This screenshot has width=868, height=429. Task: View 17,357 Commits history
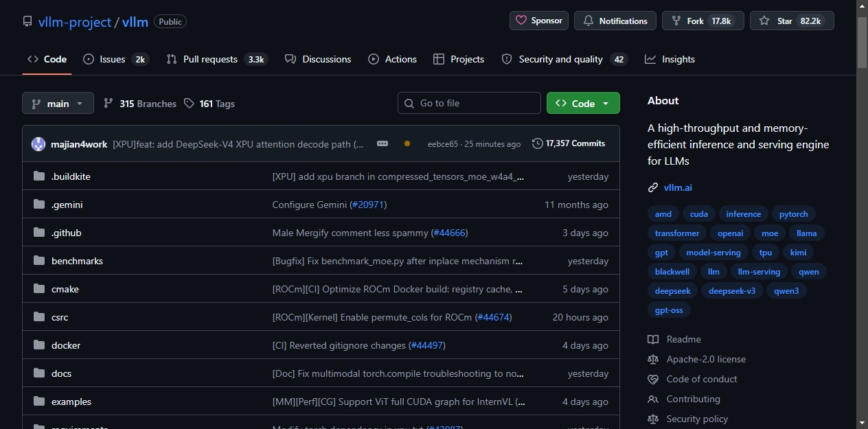pyautogui.click(x=569, y=143)
